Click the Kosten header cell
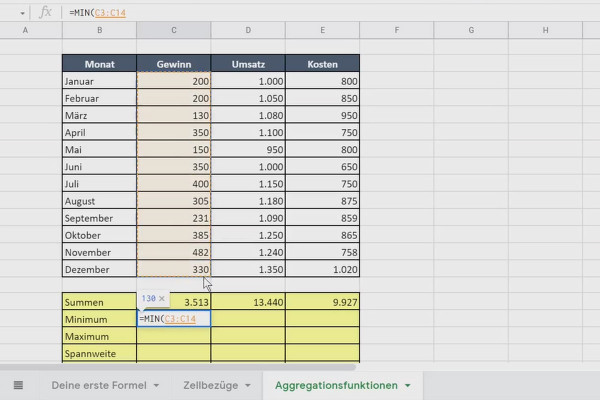The image size is (600, 400). coord(323,64)
